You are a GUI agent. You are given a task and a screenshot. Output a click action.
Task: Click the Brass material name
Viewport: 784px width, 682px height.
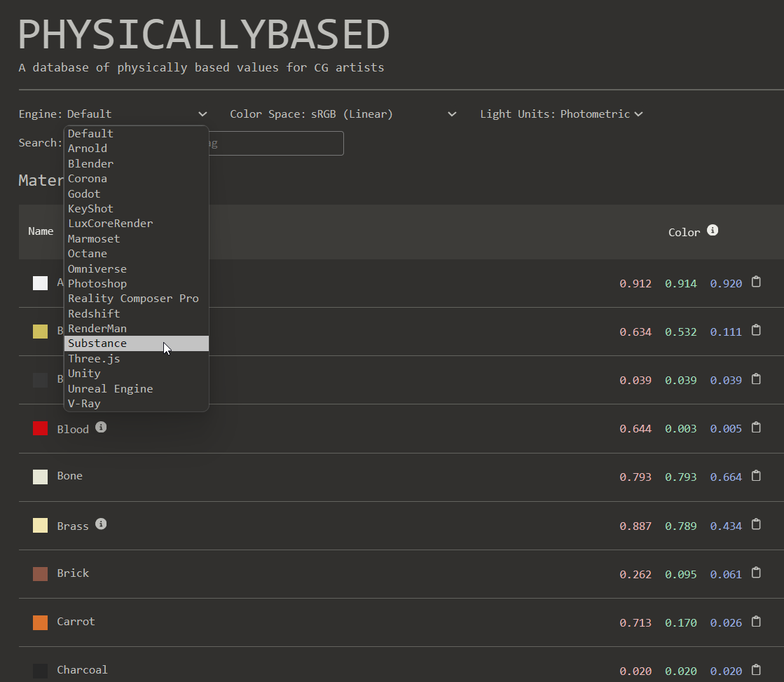[73, 526]
